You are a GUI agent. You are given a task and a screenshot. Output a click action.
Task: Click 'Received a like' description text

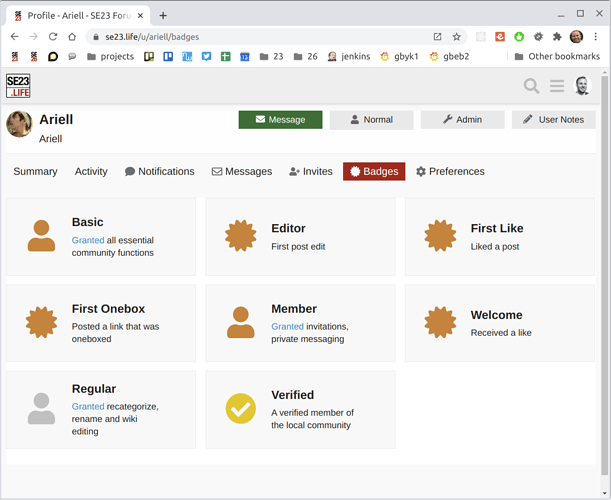point(501,333)
